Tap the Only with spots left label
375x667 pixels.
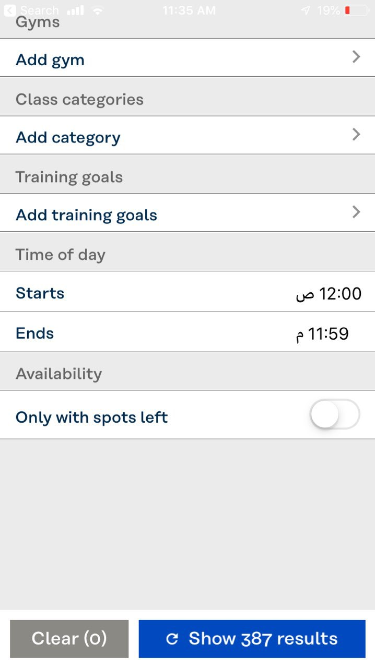(91, 417)
